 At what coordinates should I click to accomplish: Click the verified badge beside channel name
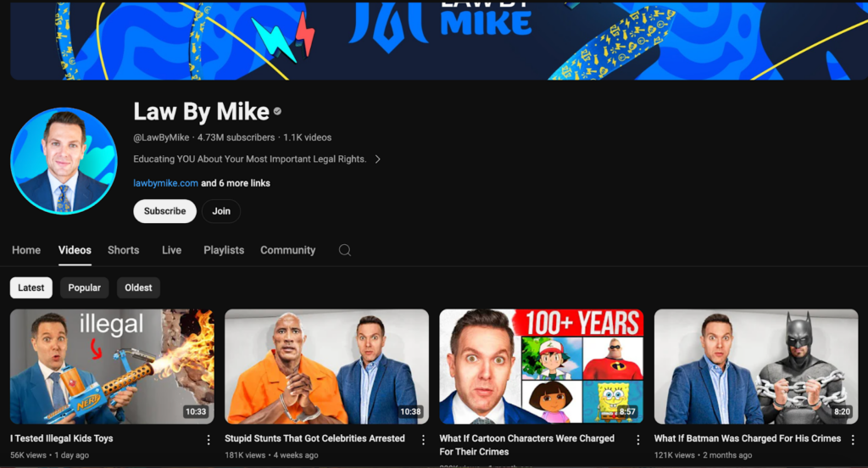(x=277, y=112)
